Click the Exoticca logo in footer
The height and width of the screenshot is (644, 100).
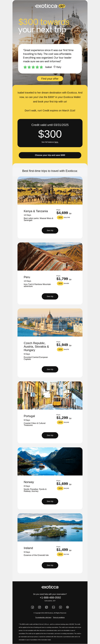coord(50,587)
